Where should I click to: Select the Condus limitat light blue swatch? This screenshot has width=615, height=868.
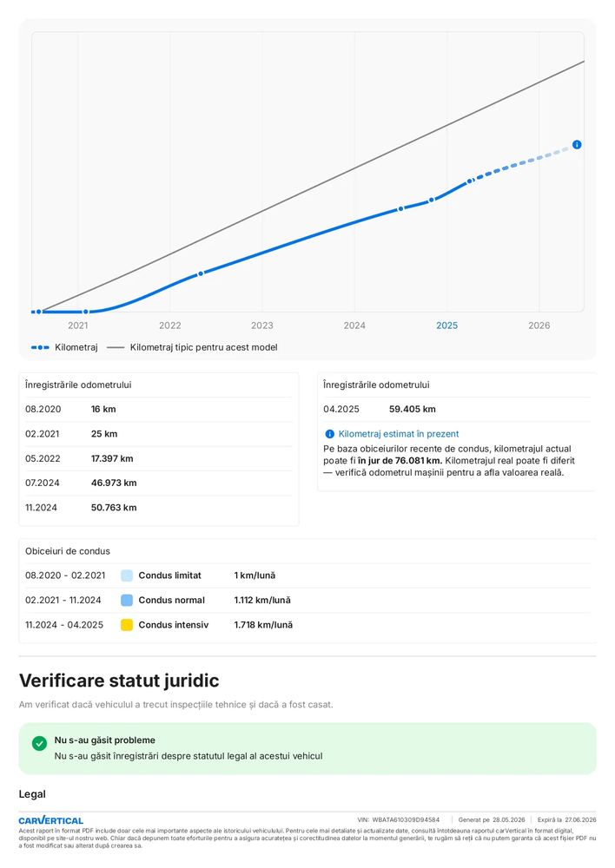[127, 575]
